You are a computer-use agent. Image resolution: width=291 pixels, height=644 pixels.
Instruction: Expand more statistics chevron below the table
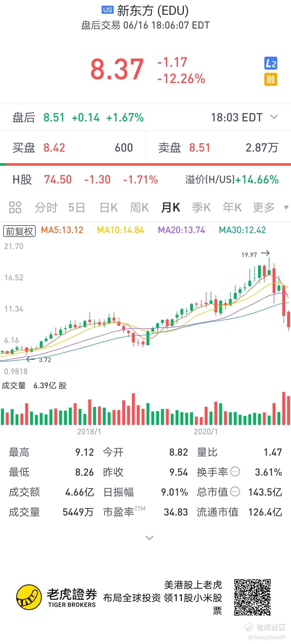coord(149,538)
